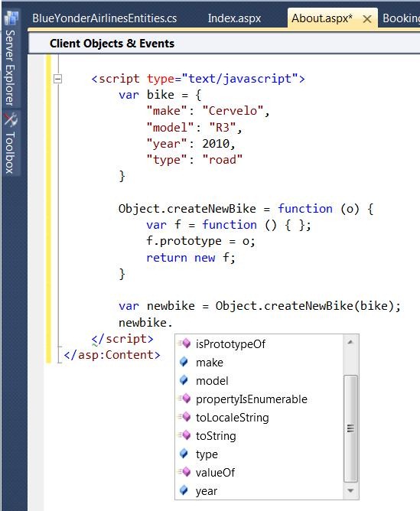This screenshot has width=420, height=511.
Task: Click the property icon beside type
Action: pos(184,454)
